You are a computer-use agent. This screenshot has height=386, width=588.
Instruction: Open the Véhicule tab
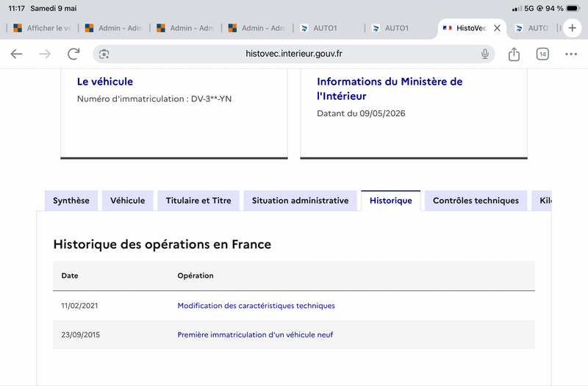[x=127, y=200]
